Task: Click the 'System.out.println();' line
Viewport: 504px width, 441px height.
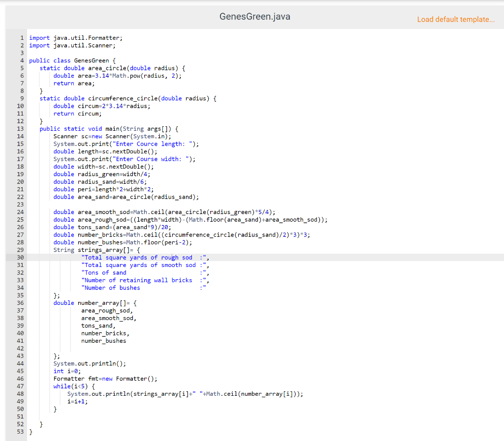Action: (90, 363)
